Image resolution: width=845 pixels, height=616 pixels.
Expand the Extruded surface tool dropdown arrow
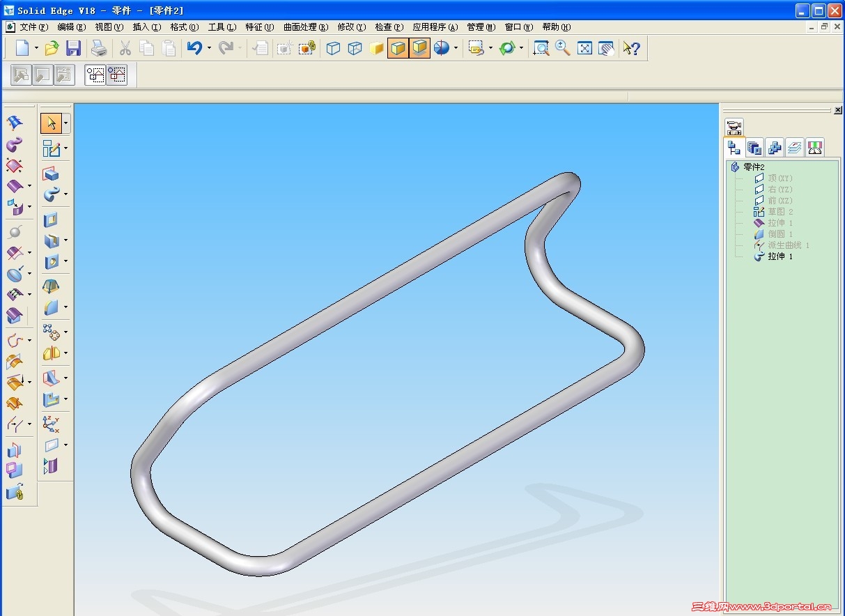(x=29, y=186)
